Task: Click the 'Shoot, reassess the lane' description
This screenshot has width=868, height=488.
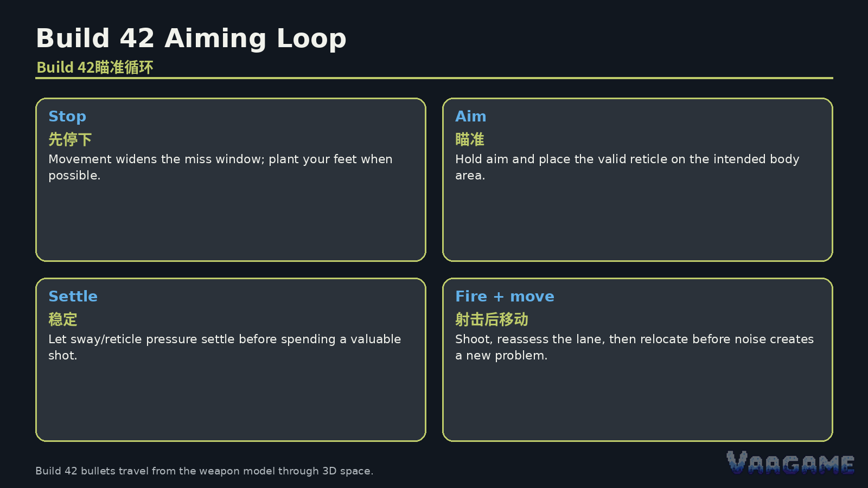Action: click(x=634, y=347)
